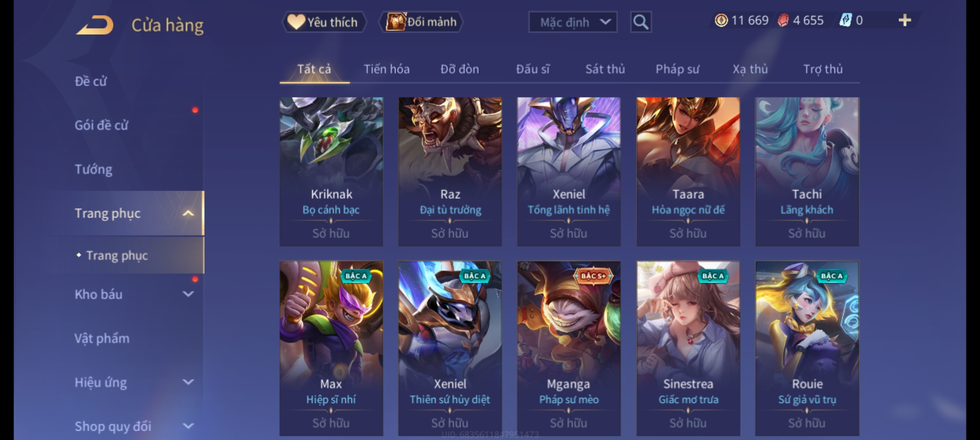980x440 pixels.
Task: Switch to the Pháp sư tab
Action: pos(677,69)
